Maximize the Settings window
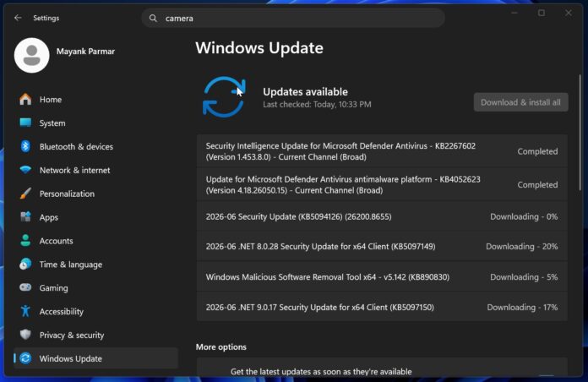588x382 pixels. [542, 14]
